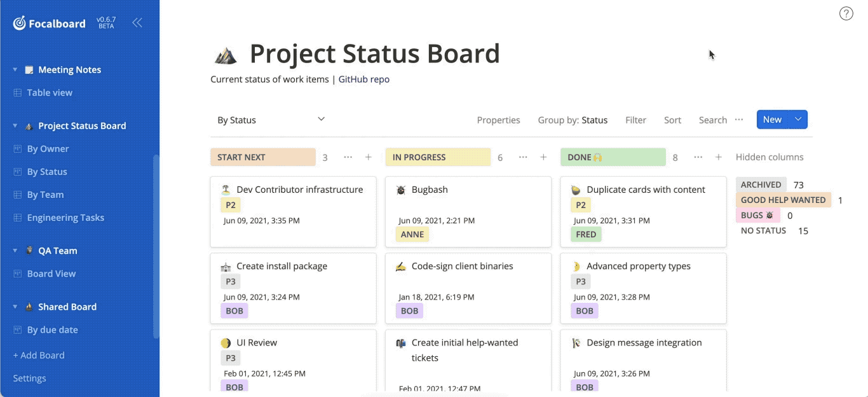Open the GitHub repo link
Screen dimensions: 868x397
363,79
